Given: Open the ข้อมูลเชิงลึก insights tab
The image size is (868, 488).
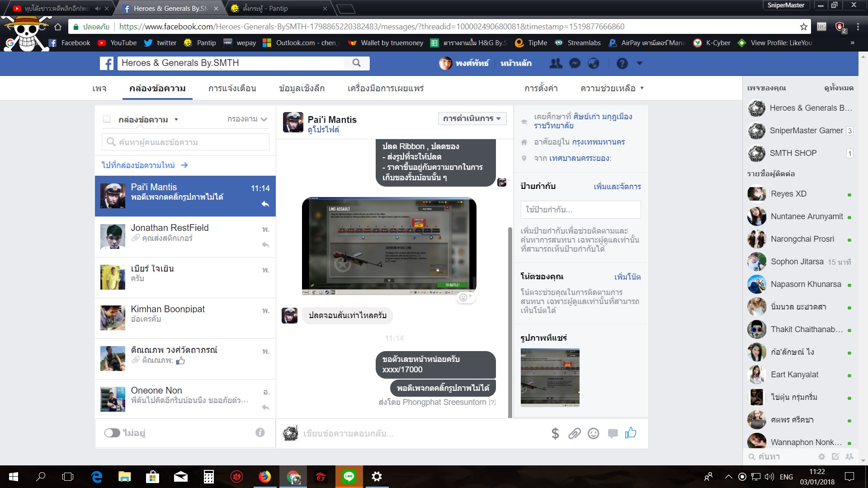Looking at the screenshot, I should [x=302, y=88].
